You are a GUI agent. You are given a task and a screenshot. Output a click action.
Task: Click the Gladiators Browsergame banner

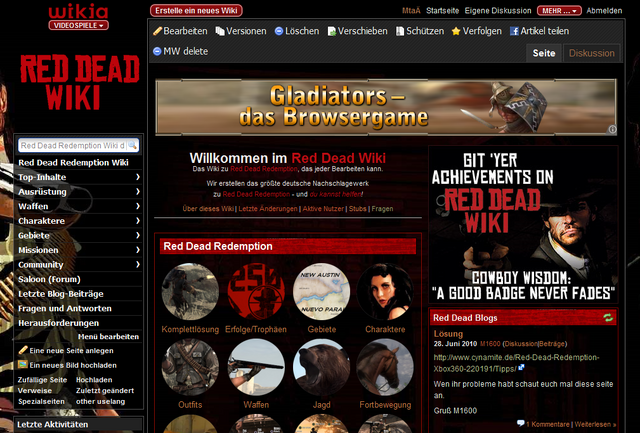pyautogui.click(x=386, y=107)
